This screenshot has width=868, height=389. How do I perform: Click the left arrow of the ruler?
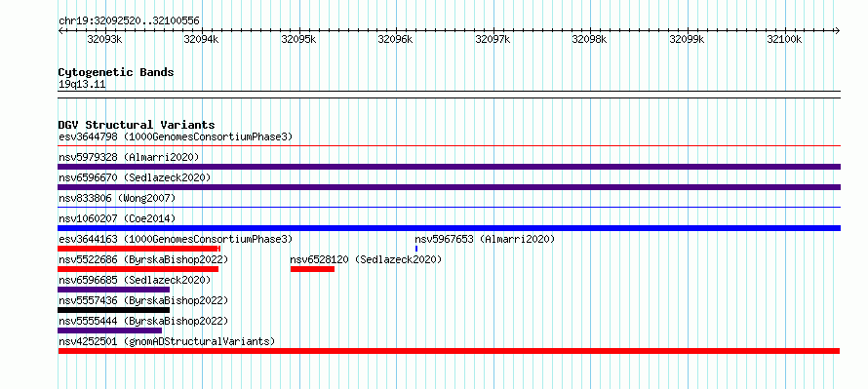60,31
